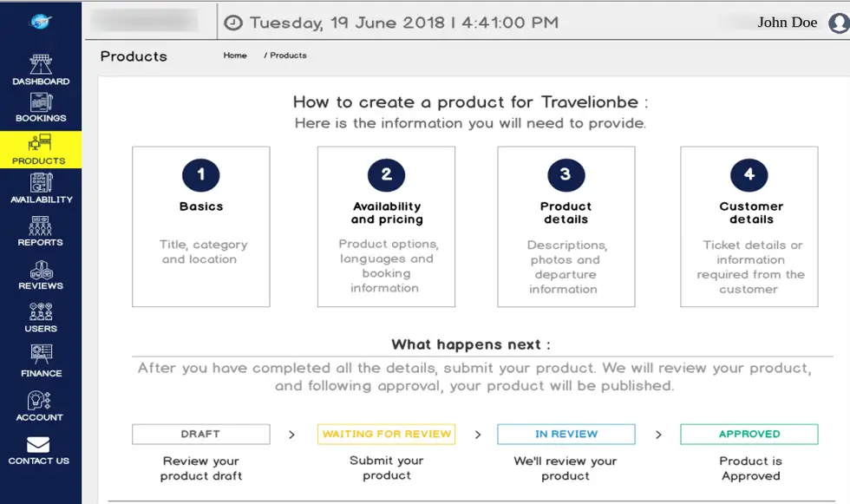Go to the Home breadcrumb link

point(235,56)
